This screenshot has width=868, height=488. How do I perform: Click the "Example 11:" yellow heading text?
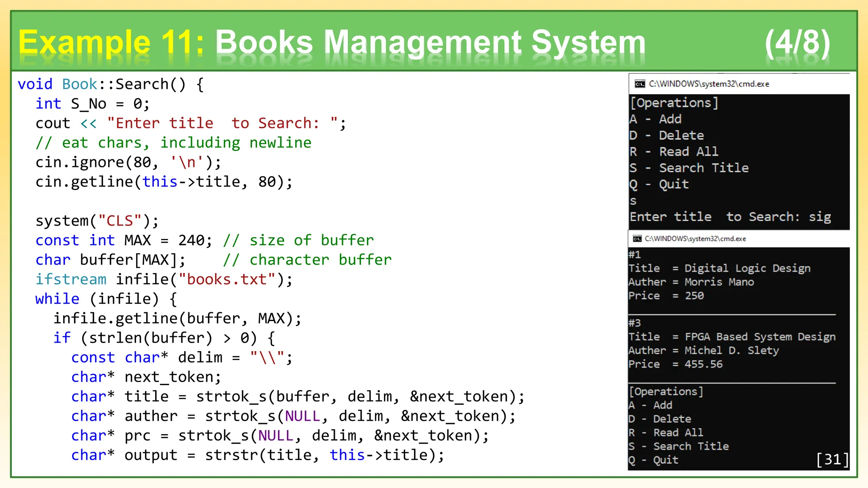click(111, 42)
